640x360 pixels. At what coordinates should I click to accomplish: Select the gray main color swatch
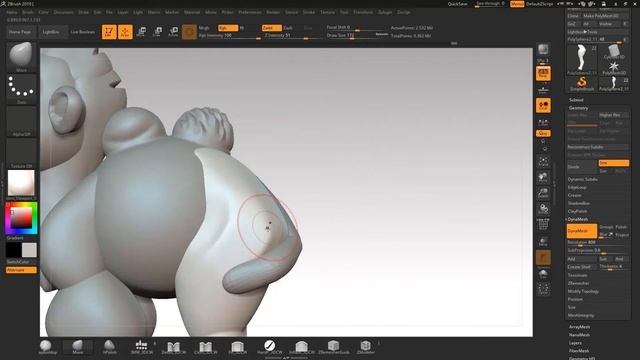click(x=29, y=250)
